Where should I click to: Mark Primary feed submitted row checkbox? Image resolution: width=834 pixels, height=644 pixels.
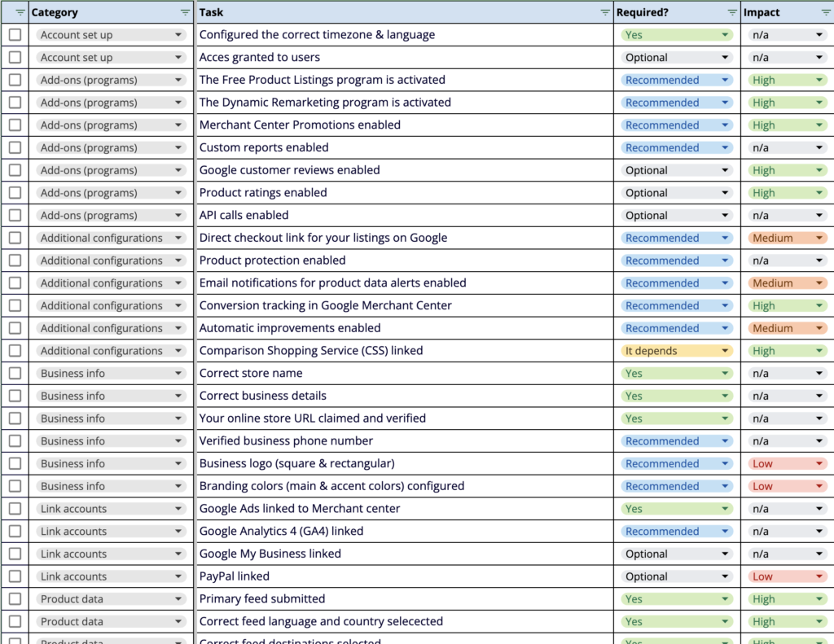click(15, 599)
